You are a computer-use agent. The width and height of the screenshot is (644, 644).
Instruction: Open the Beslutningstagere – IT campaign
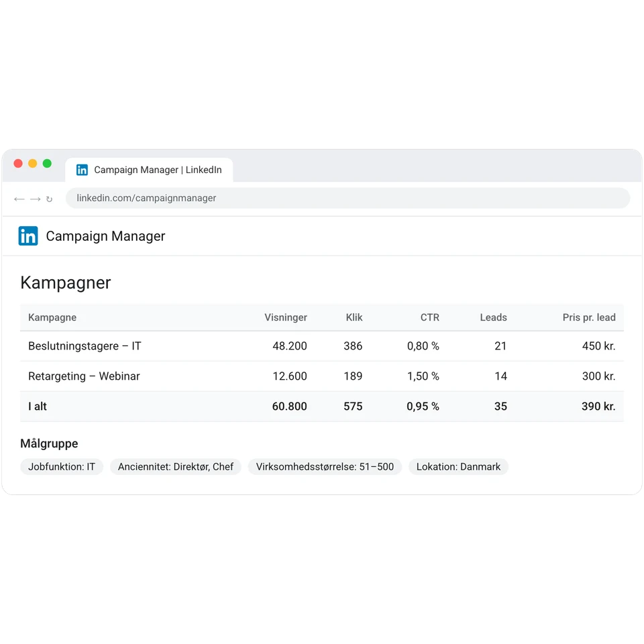[85, 346]
